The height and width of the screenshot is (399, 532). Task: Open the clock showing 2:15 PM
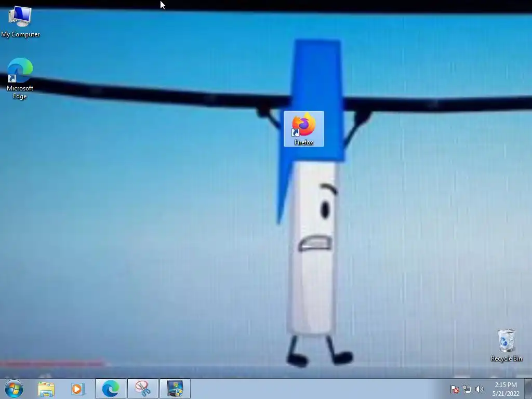[x=506, y=389]
